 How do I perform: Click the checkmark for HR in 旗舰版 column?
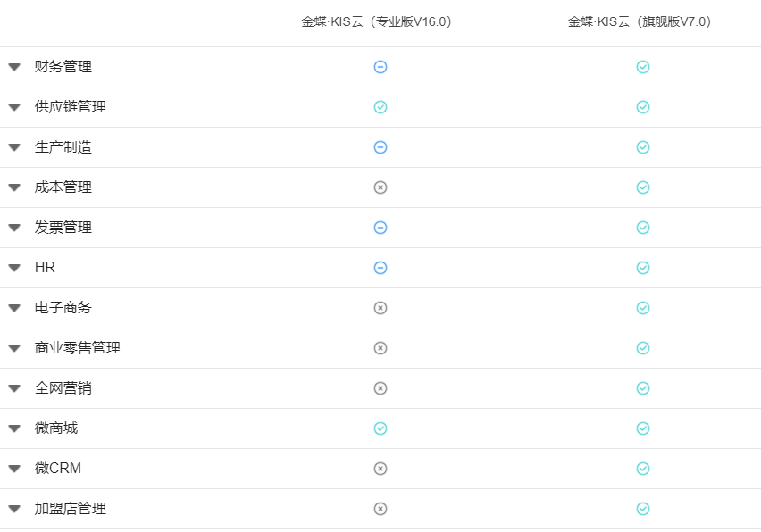click(x=643, y=268)
